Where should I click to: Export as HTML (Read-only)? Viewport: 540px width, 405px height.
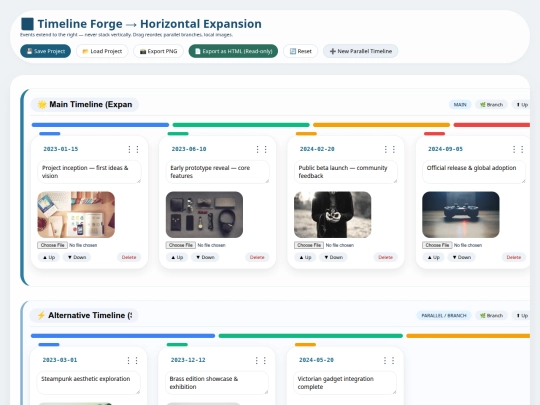[233, 51]
